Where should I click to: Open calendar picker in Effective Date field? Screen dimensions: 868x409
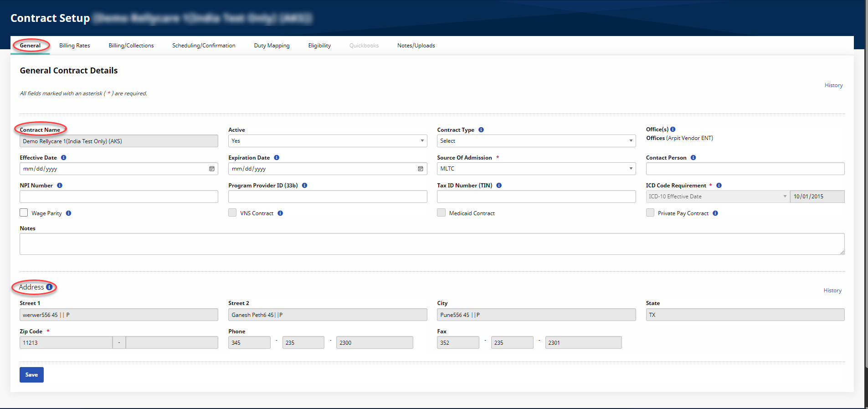212,169
